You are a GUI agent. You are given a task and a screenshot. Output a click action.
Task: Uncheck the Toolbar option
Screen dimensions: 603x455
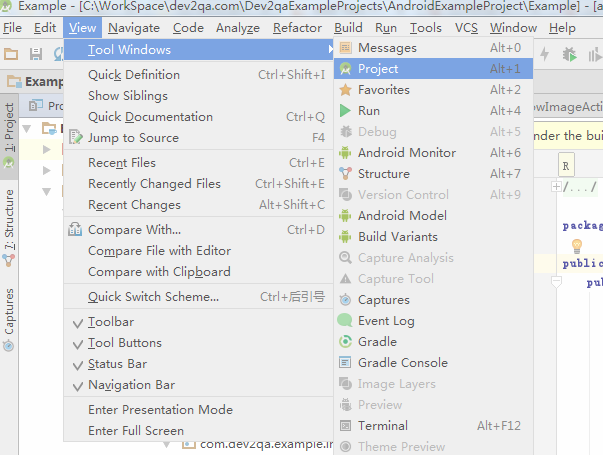point(110,322)
